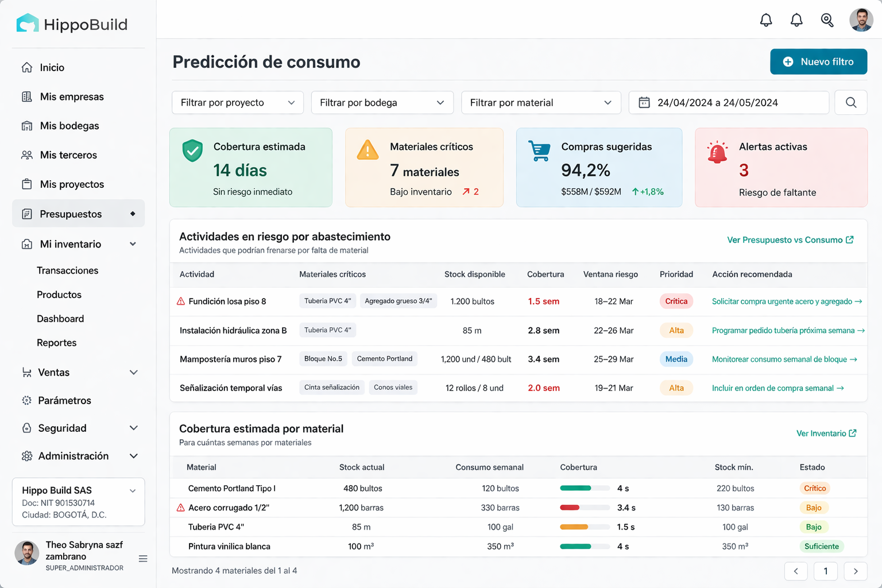Click the first notification bell icon
882x588 pixels.
(765, 20)
